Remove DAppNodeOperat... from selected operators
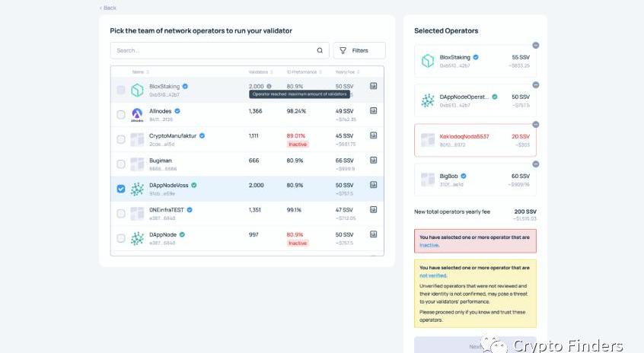This screenshot has height=353, width=644. click(x=536, y=85)
